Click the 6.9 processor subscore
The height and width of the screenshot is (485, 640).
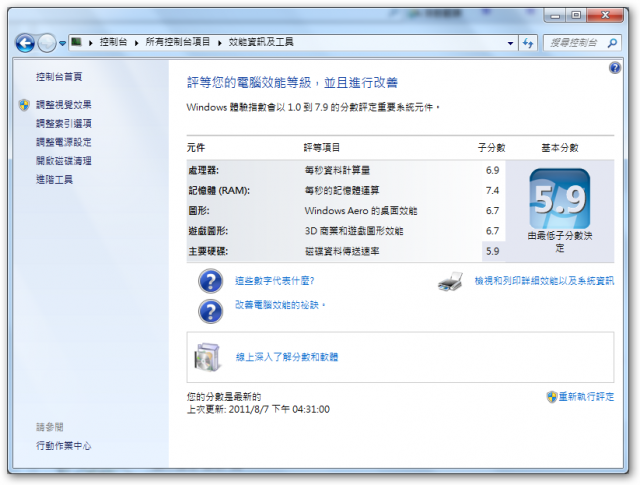tap(492, 170)
